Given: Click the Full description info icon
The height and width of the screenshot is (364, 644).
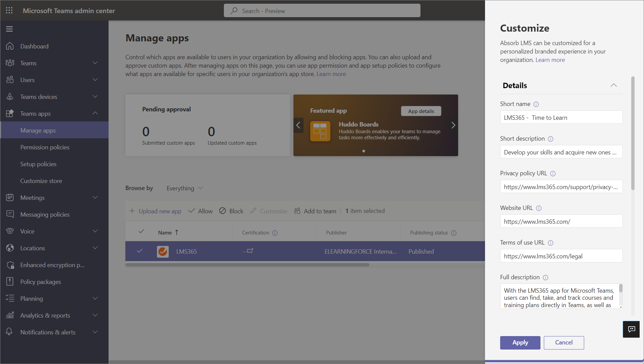Looking at the screenshot, I should [546, 278].
